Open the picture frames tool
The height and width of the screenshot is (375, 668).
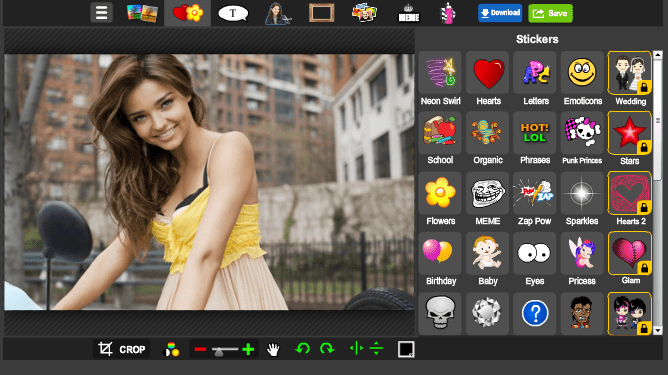[321, 13]
